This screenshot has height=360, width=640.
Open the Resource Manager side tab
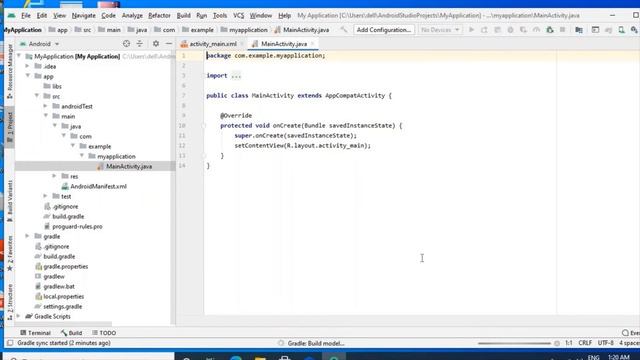point(9,71)
